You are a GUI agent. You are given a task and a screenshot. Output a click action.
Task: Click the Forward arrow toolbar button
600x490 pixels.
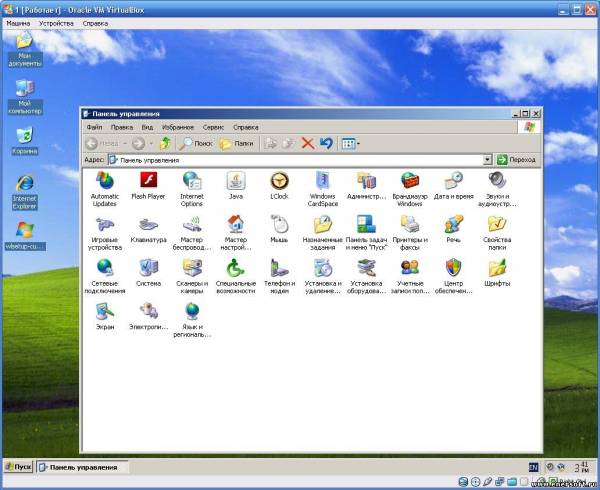coord(138,144)
